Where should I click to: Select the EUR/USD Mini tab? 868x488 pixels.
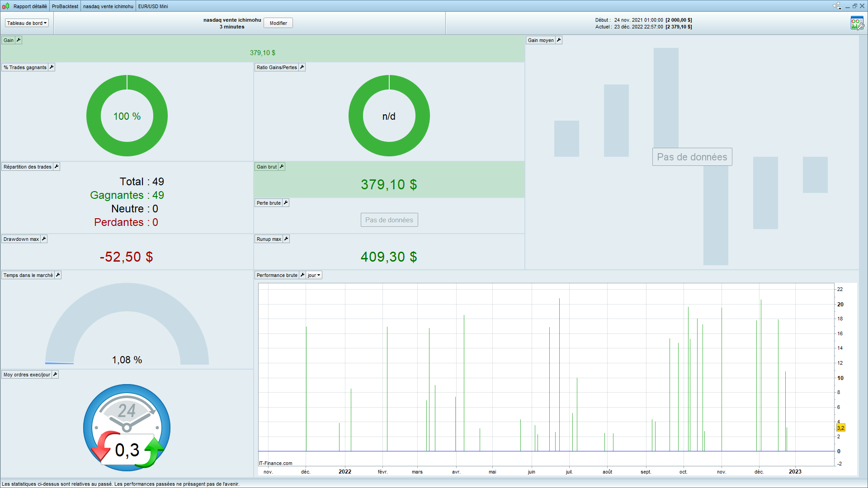(x=153, y=6)
